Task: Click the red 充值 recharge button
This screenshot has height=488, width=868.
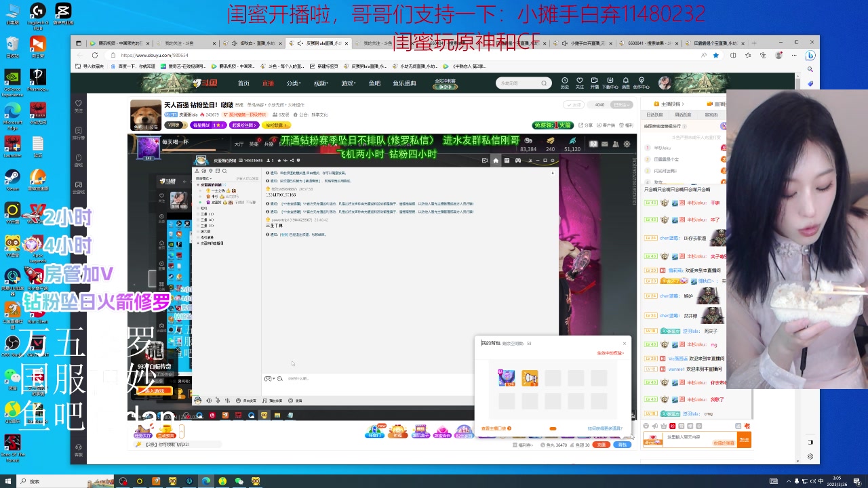Action: tap(601, 445)
